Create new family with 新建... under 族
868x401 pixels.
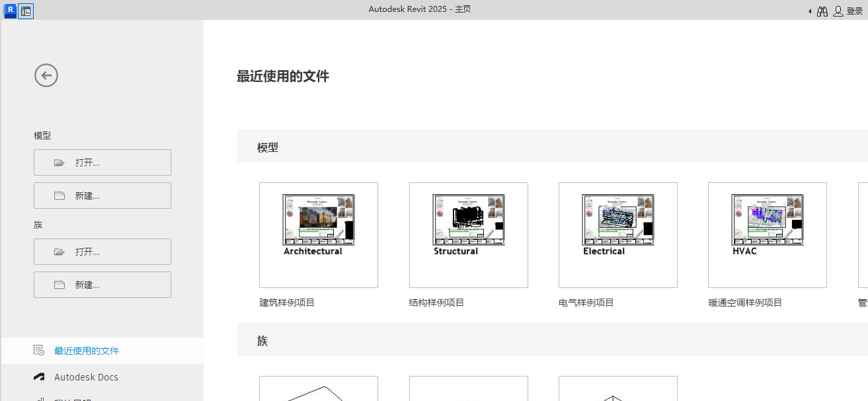coord(102,285)
